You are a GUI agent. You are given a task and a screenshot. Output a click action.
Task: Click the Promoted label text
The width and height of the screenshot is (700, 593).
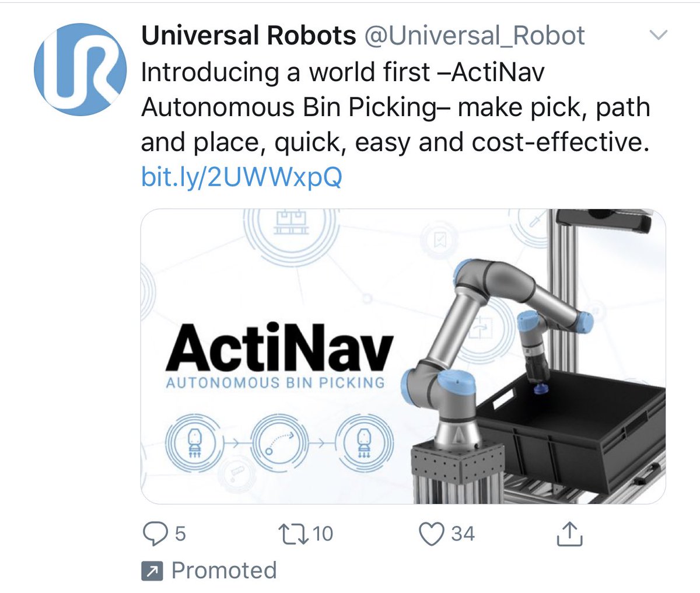224,571
